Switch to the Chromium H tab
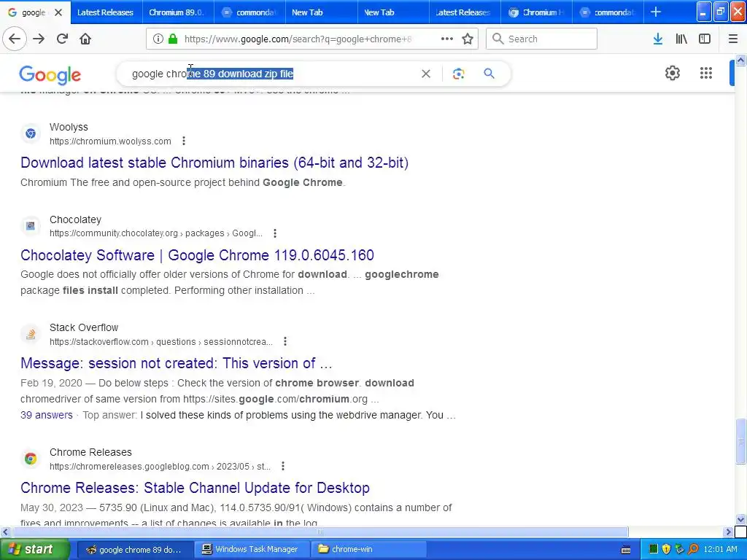Image resolution: width=747 pixels, height=560 pixels. [536, 12]
